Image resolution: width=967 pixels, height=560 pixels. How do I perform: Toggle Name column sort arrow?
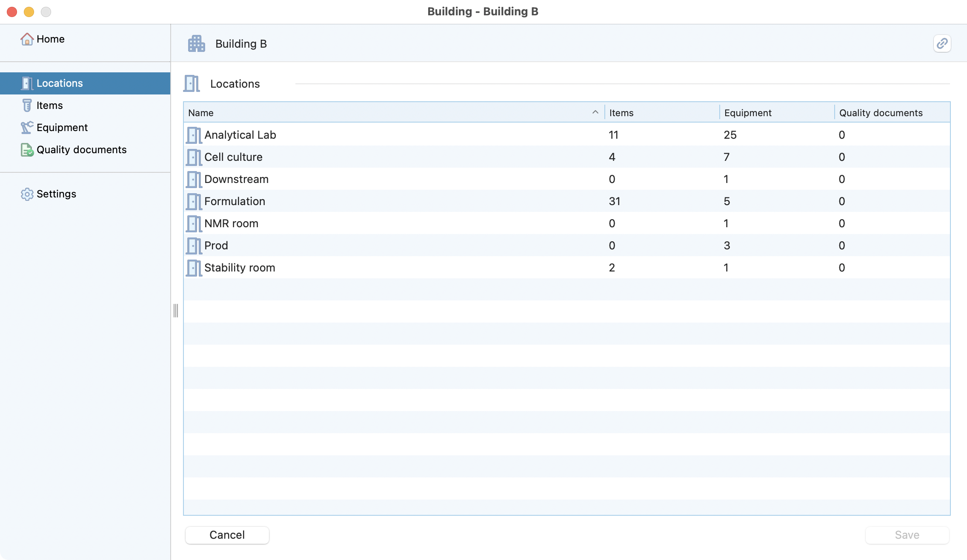click(x=595, y=112)
